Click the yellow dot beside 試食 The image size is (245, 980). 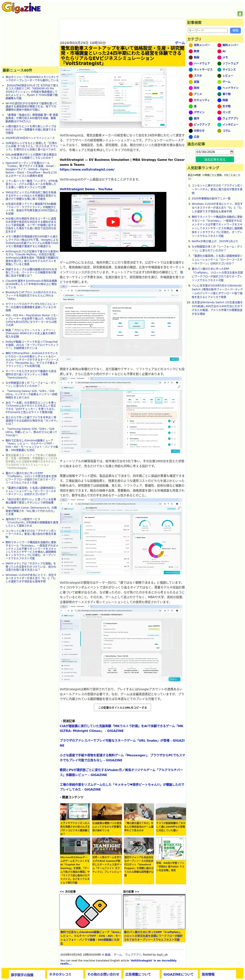[x=191, y=82]
